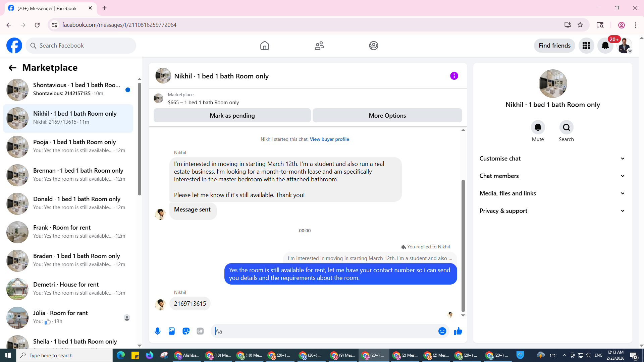Open the Facebook menu grid icon
644x362 pixels.
pos(586,46)
